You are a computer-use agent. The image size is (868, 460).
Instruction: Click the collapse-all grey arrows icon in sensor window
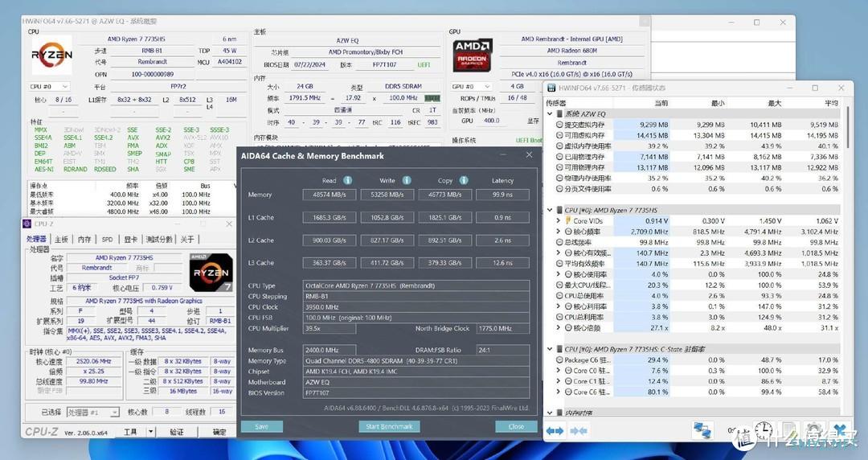[578, 430]
